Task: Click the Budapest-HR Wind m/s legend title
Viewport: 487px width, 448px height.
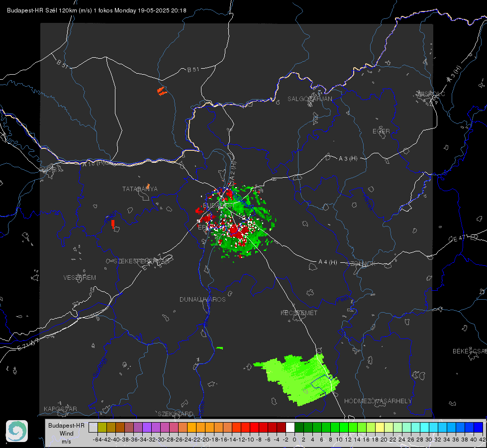Action: point(67,434)
